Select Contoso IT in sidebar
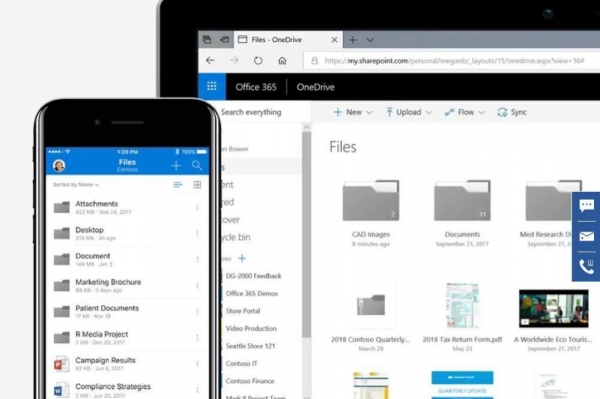 pos(241,363)
